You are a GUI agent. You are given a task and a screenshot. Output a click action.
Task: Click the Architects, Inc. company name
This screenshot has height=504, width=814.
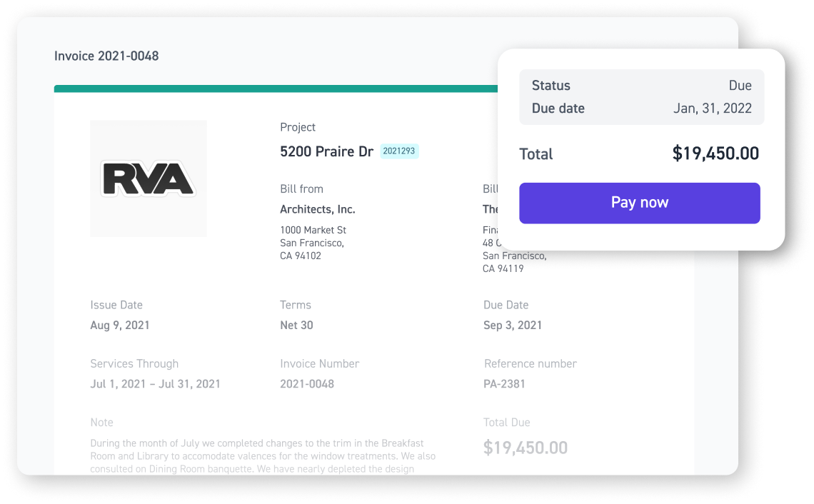tap(317, 209)
